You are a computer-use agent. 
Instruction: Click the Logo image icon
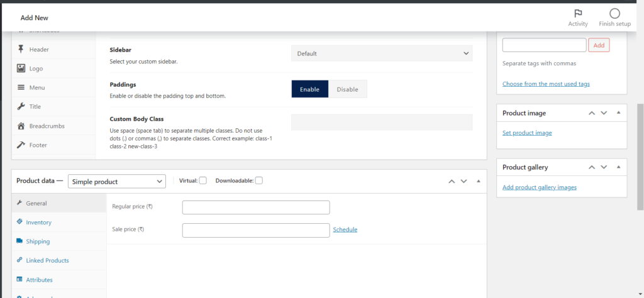click(21, 69)
